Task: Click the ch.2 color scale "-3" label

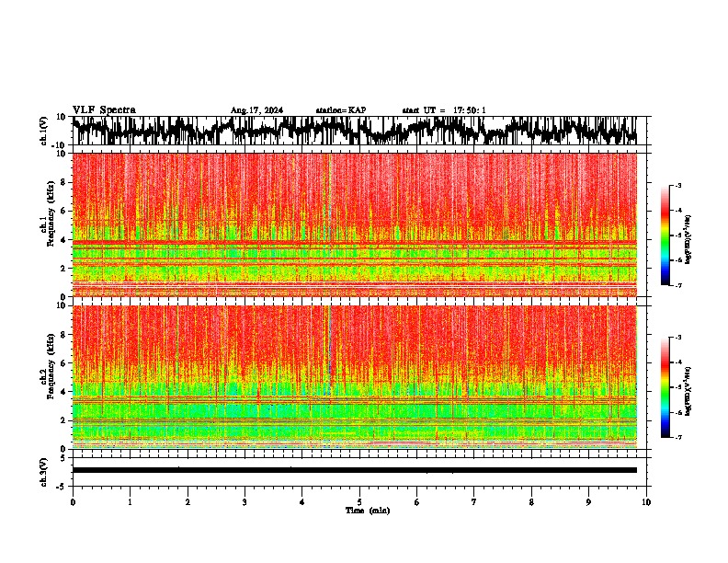Action: [x=678, y=338]
